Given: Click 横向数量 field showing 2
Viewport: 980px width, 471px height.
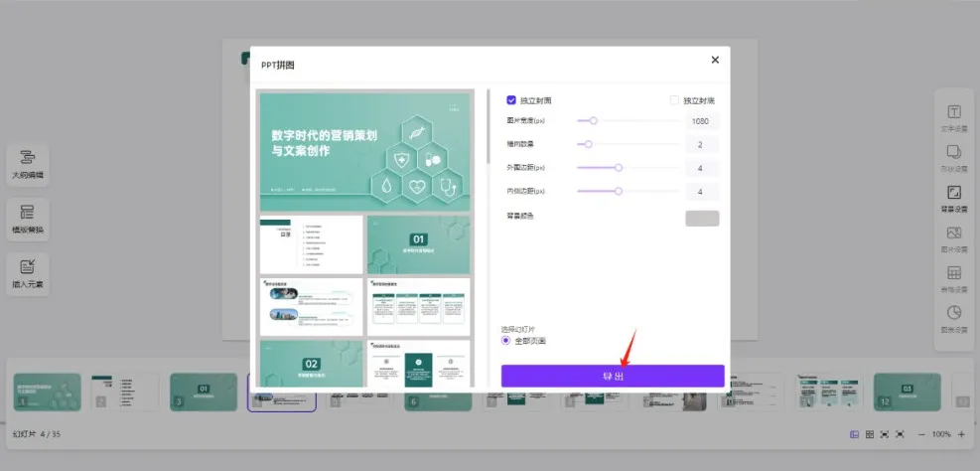Looking at the screenshot, I should pyautogui.click(x=703, y=144).
